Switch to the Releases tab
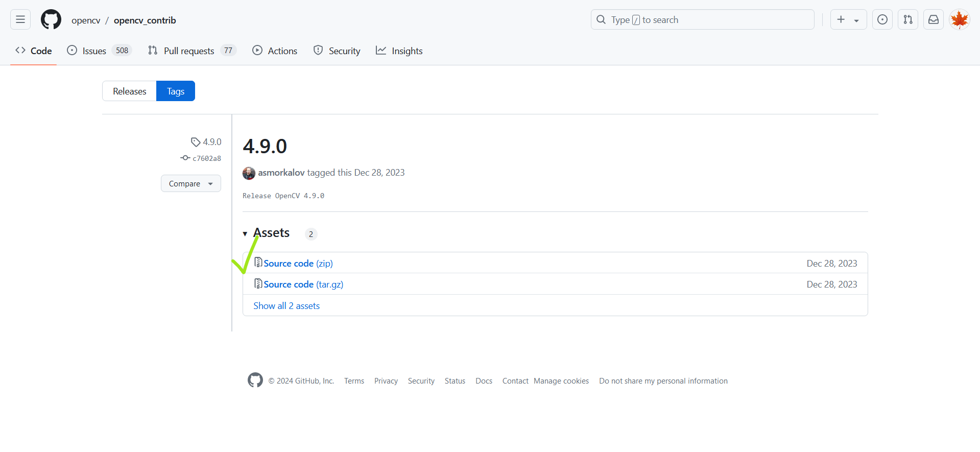This screenshot has height=452, width=980. click(129, 91)
